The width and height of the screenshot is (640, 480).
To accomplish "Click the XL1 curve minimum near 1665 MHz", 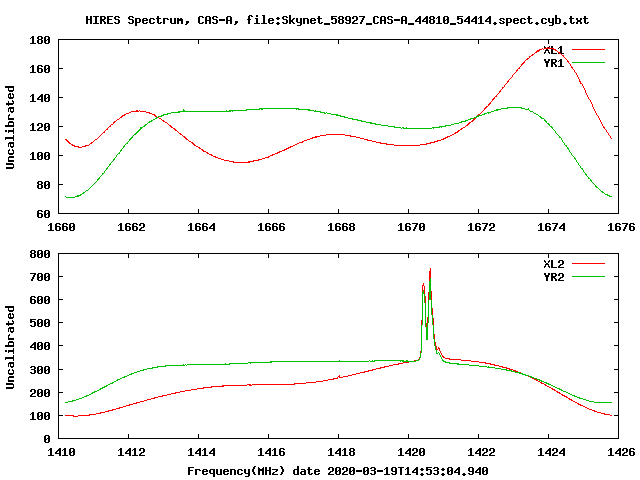I will click(x=242, y=162).
